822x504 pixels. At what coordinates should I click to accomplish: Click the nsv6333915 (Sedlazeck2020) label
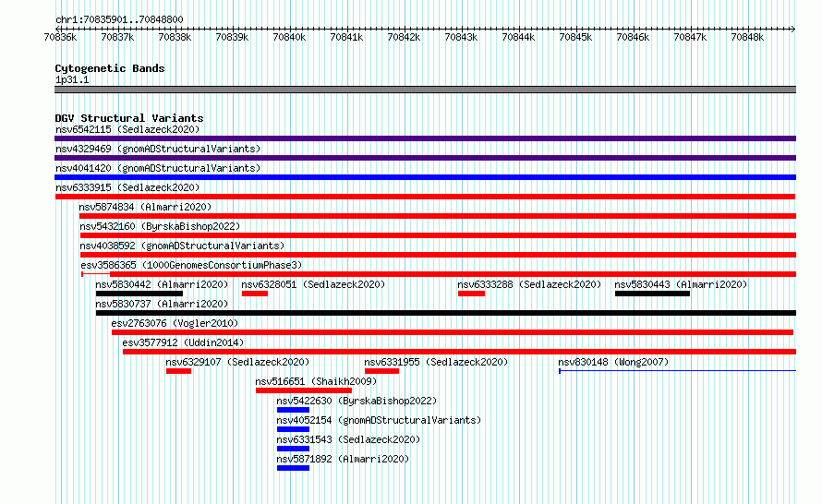127,187
